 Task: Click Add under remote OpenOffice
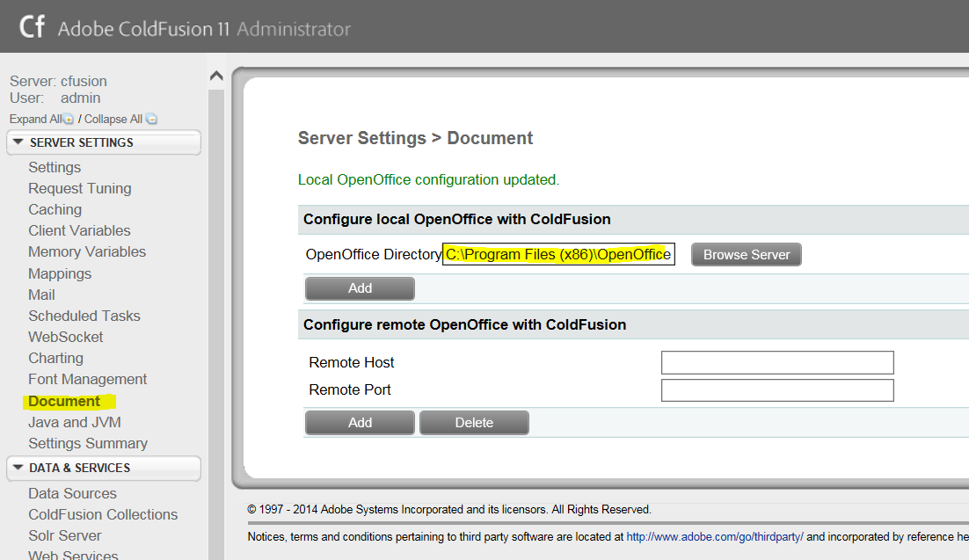click(360, 423)
